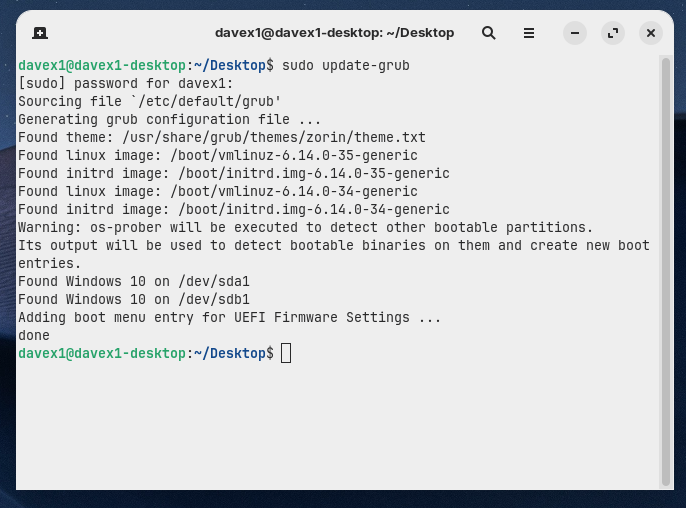Click the vmlinuz-6.14.0-35-generic path

[294, 155]
